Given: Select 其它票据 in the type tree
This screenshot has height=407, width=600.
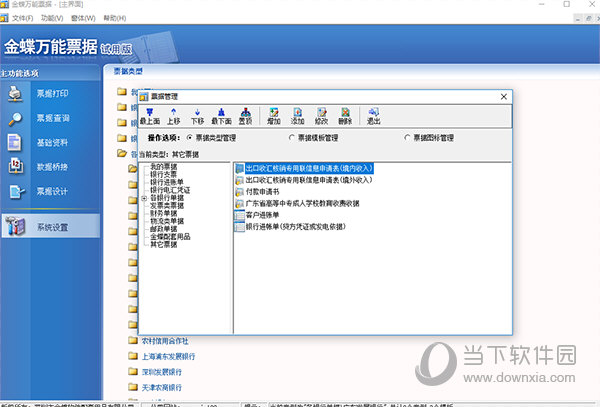Looking at the screenshot, I should click(x=163, y=244).
